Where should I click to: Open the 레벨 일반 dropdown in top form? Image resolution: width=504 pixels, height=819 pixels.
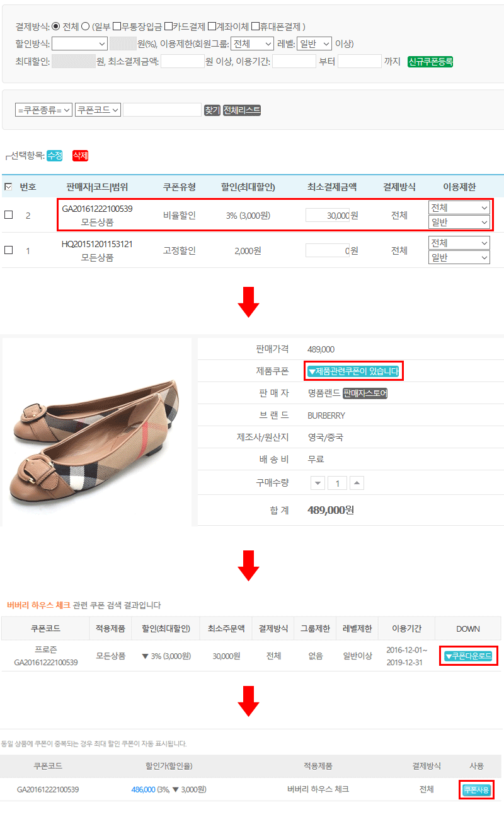click(x=314, y=44)
